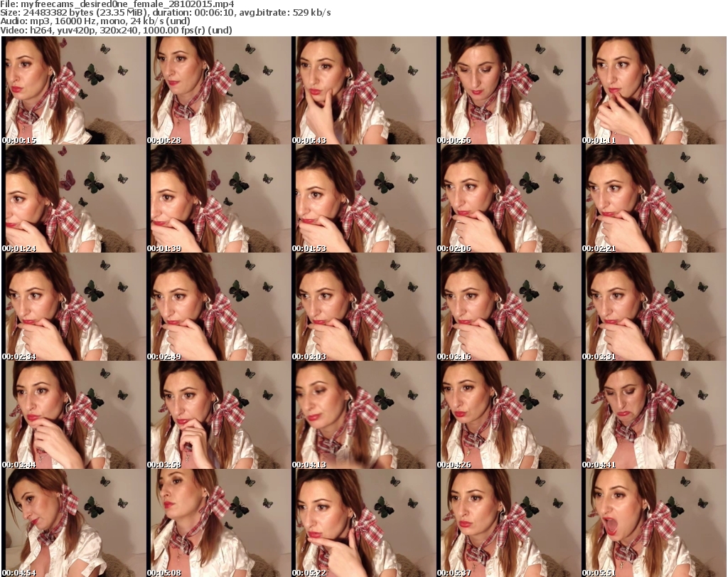Choose the frame at 00:01:39
The image size is (728, 577).
pos(218,198)
